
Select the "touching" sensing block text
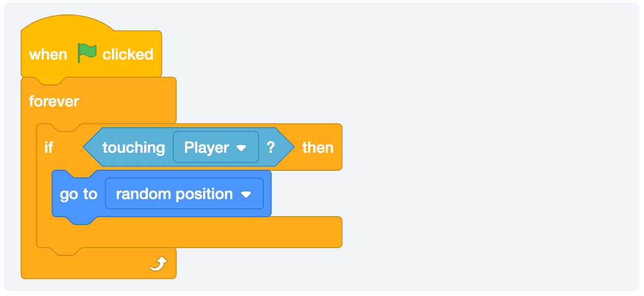pos(134,147)
